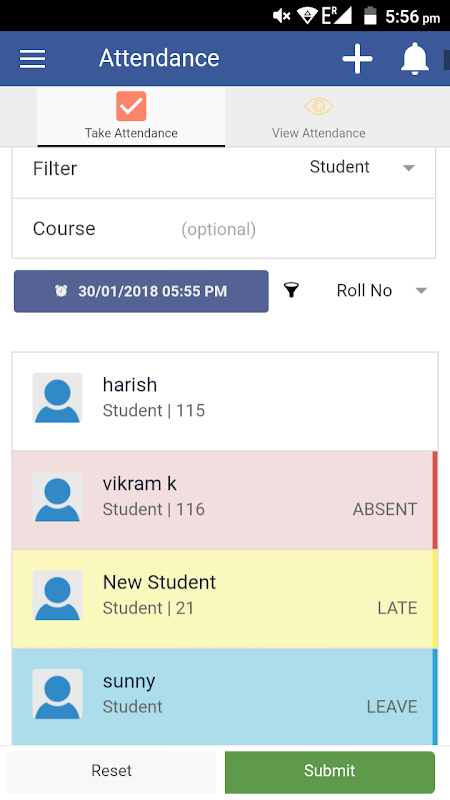The width and height of the screenshot is (450, 800).
Task: Switch to Take Attendance tab
Action: click(x=131, y=116)
